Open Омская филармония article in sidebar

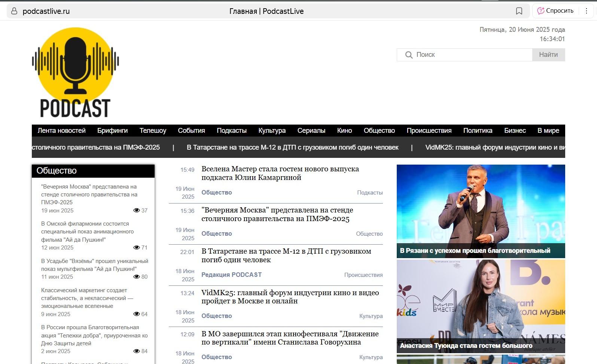pyautogui.click(x=87, y=232)
